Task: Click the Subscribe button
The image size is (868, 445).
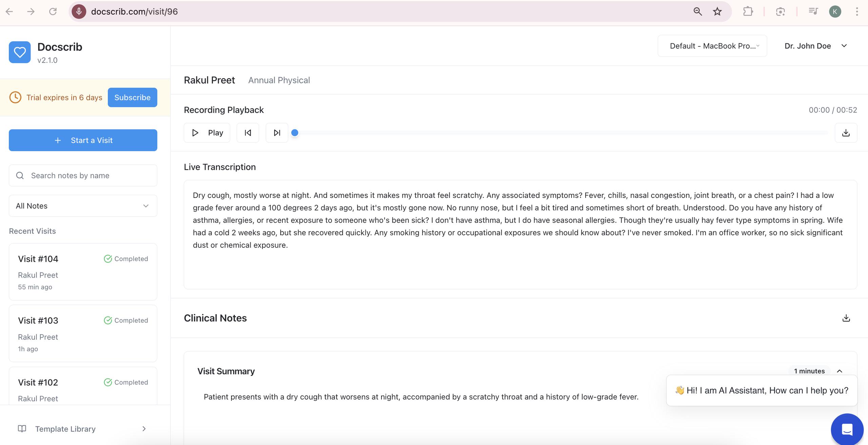Action: [x=132, y=98]
